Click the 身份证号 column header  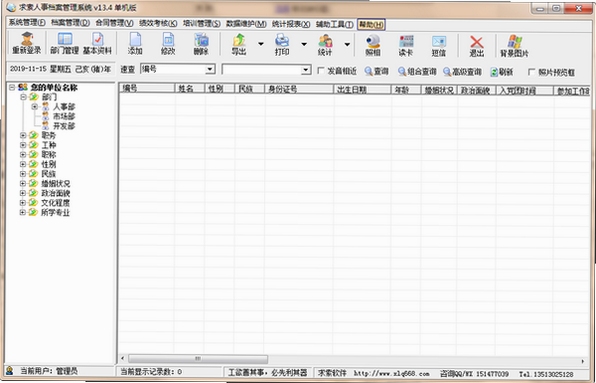[299, 89]
